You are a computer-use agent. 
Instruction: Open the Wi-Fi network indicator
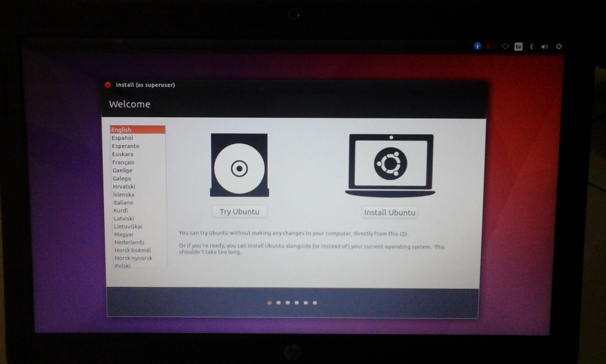coord(505,46)
